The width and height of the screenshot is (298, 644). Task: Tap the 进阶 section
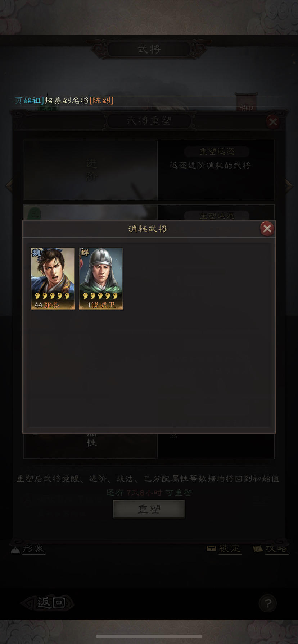(91, 170)
